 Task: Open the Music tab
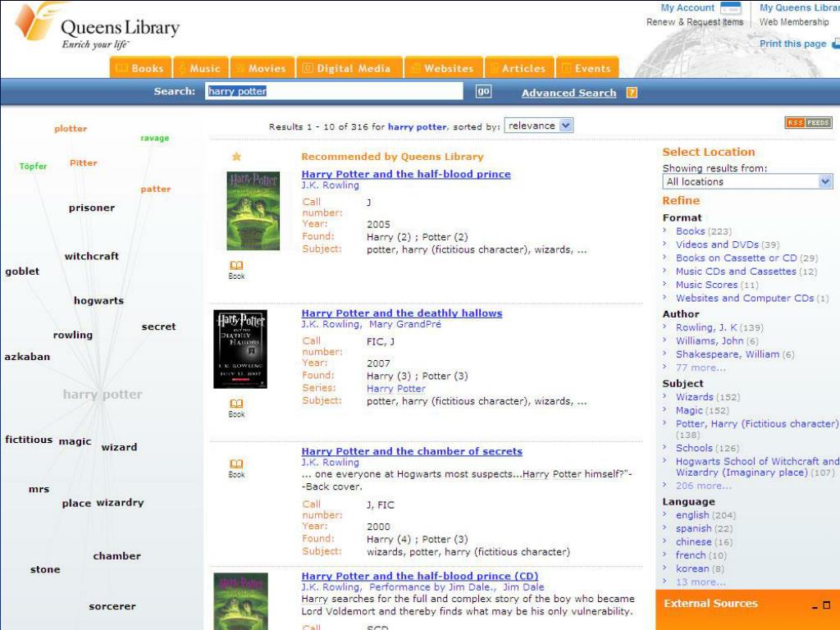201,68
